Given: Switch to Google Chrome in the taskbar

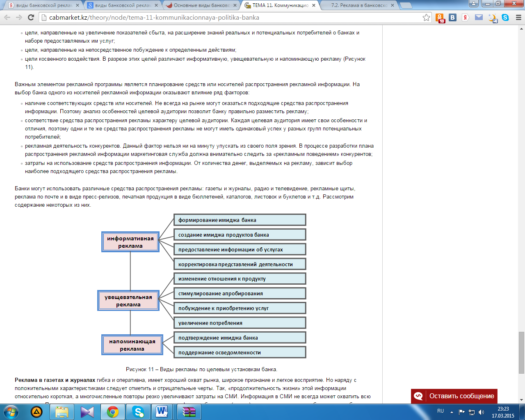Looking at the screenshot, I should (113, 411).
